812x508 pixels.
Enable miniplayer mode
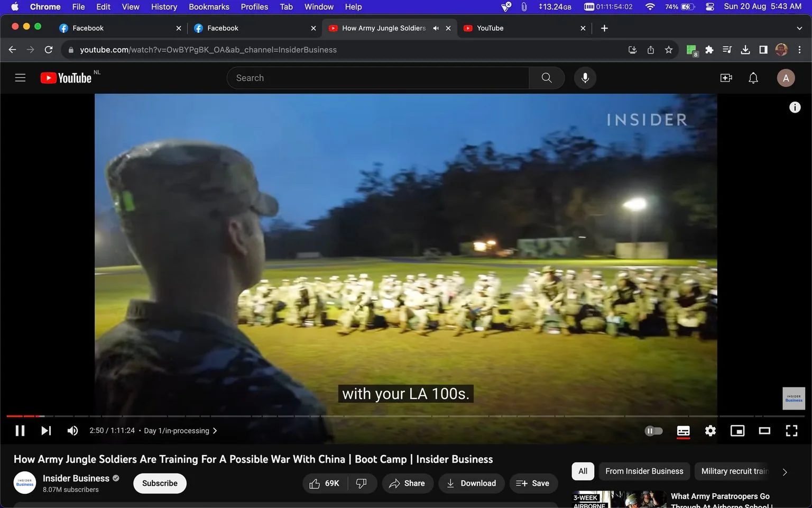tap(737, 431)
